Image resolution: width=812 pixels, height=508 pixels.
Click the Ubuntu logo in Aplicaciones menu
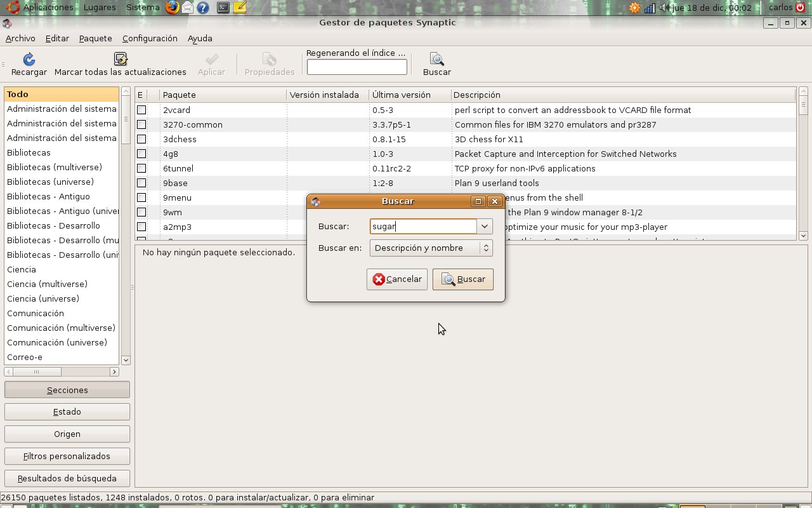13,8
